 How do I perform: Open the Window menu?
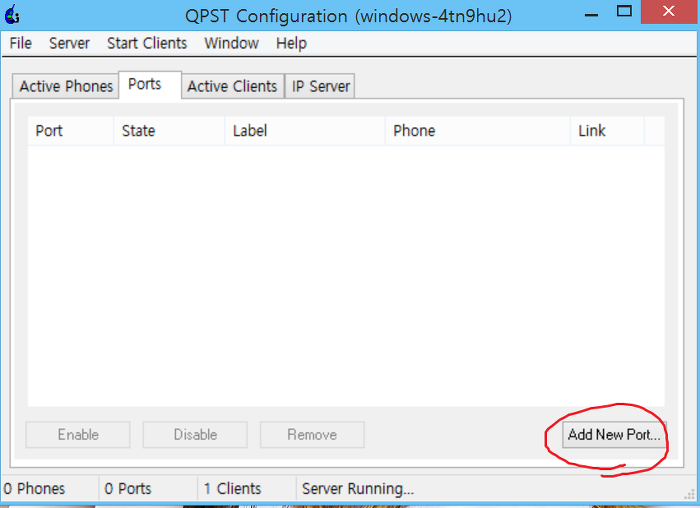click(231, 43)
